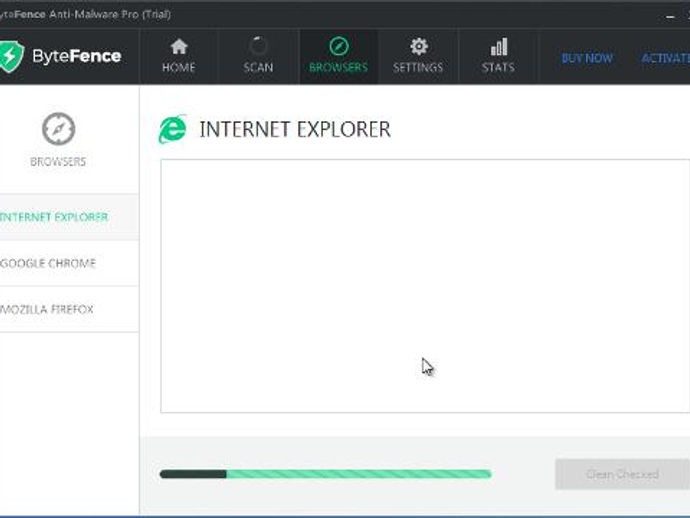
Task: Click the Stats bar chart icon
Action: pyautogui.click(x=499, y=47)
